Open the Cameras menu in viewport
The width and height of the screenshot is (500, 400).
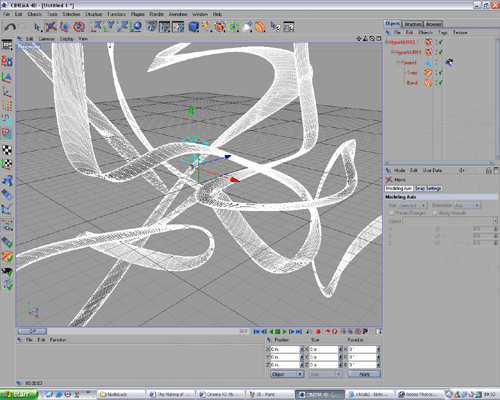tap(46, 39)
